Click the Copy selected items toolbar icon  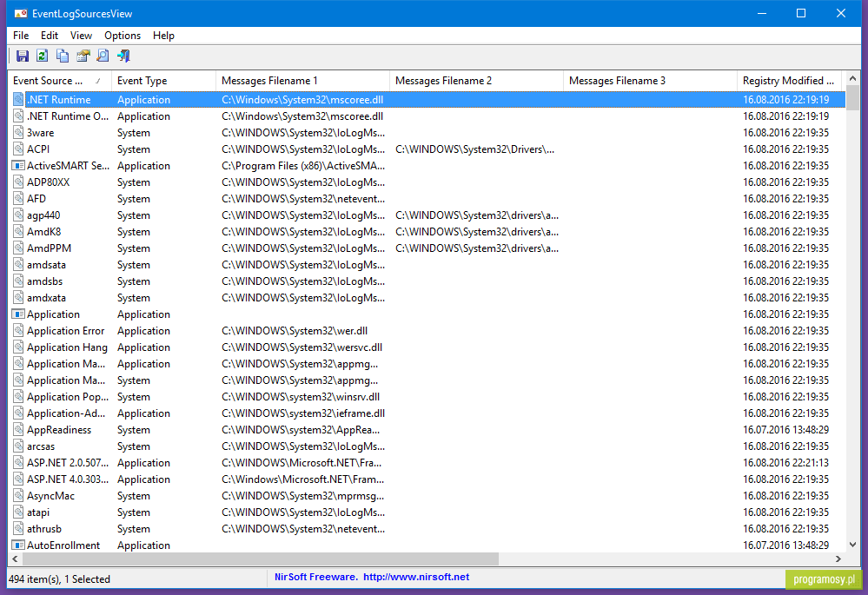(x=63, y=56)
